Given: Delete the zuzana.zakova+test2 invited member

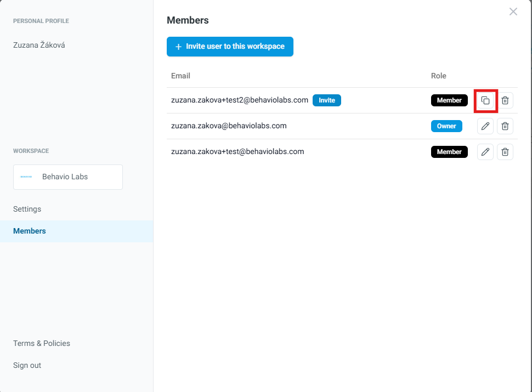Looking at the screenshot, I should point(505,100).
